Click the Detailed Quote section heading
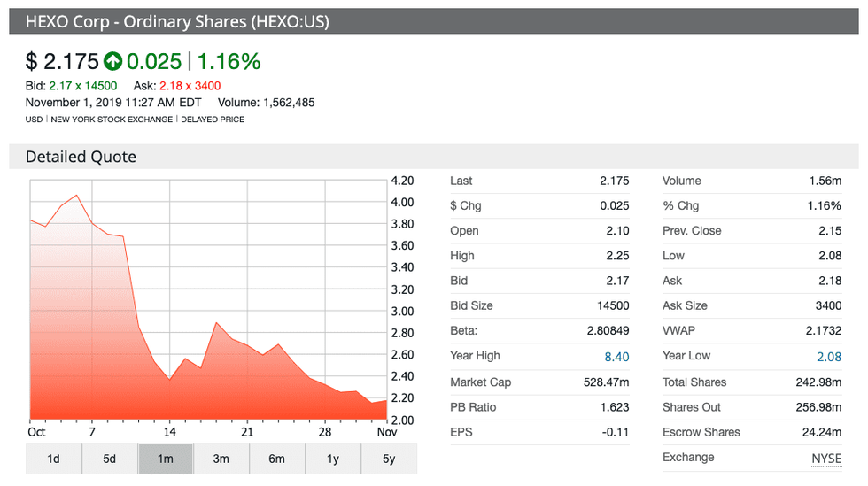868x486 pixels. (81, 157)
